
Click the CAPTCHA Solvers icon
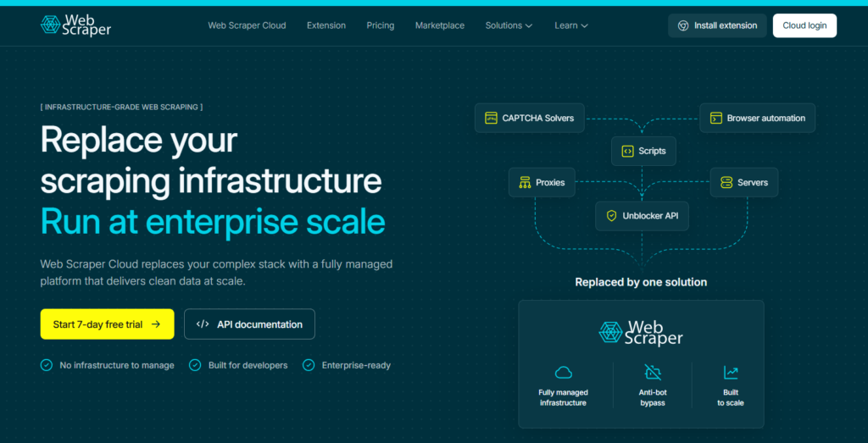[491, 118]
